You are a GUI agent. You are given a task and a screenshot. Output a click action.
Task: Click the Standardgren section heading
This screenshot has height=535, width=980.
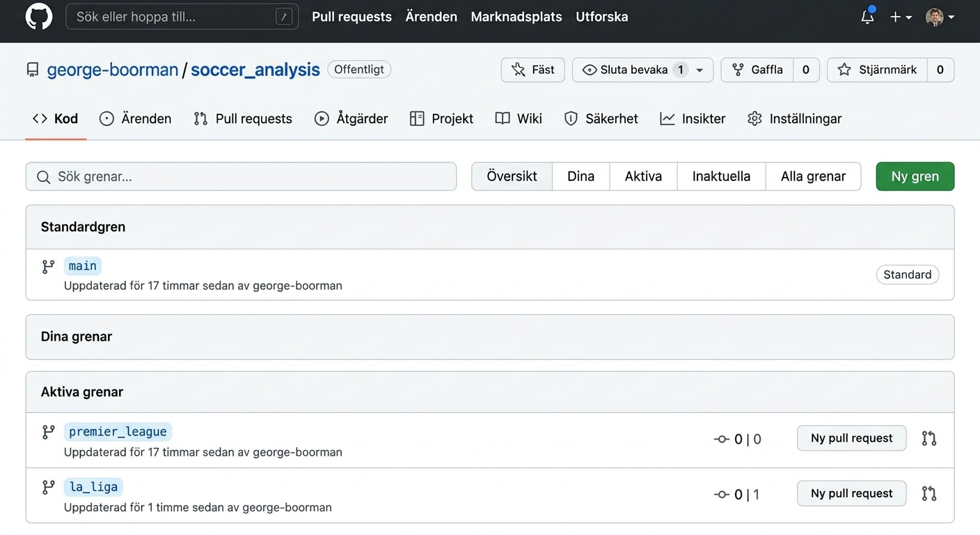[83, 226]
